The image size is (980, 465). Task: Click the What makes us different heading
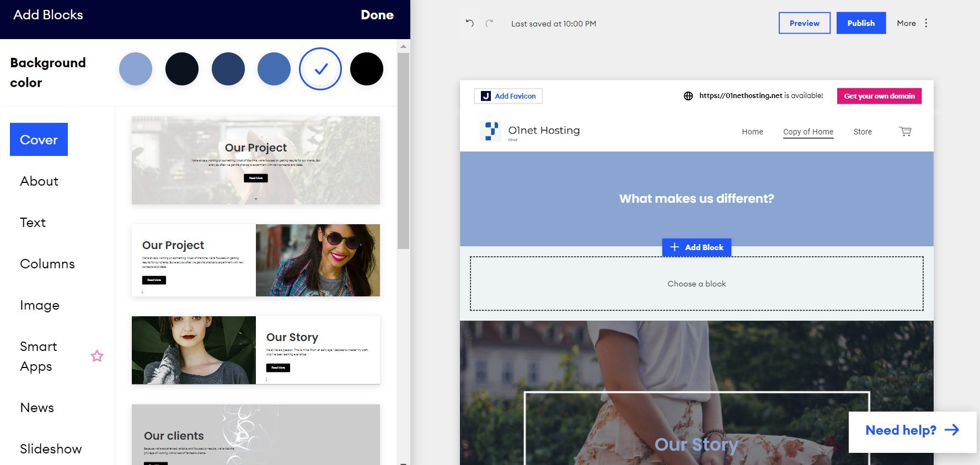tap(697, 199)
